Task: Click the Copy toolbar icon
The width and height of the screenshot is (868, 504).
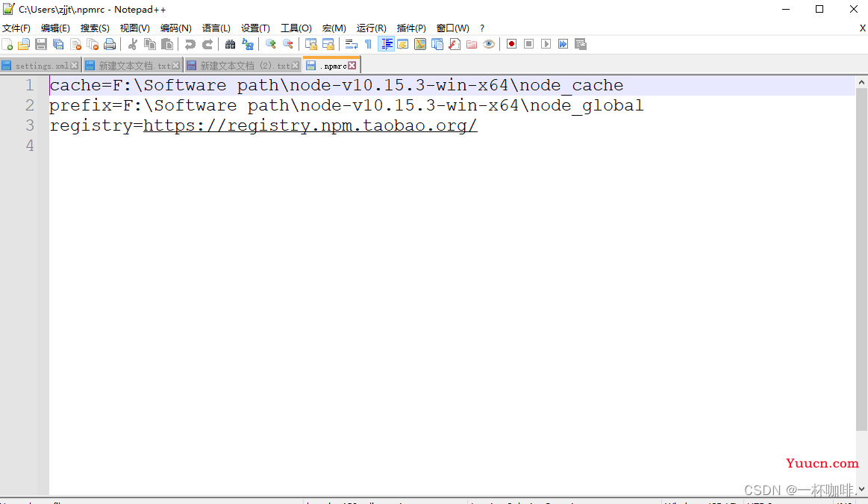Action: pos(149,44)
